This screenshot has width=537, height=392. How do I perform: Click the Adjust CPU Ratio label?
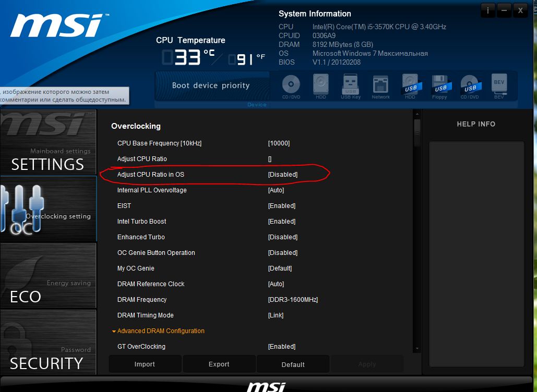click(142, 159)
